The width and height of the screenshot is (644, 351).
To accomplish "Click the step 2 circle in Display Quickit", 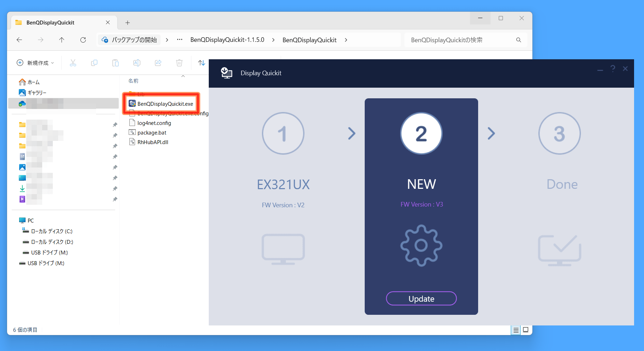I will (421, 133).
